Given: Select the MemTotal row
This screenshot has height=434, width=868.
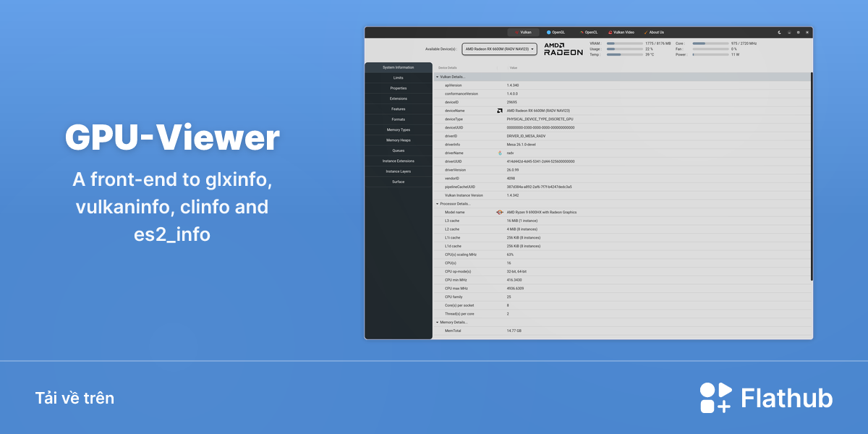Looking at the screenshot, I should tap(622, 331).
